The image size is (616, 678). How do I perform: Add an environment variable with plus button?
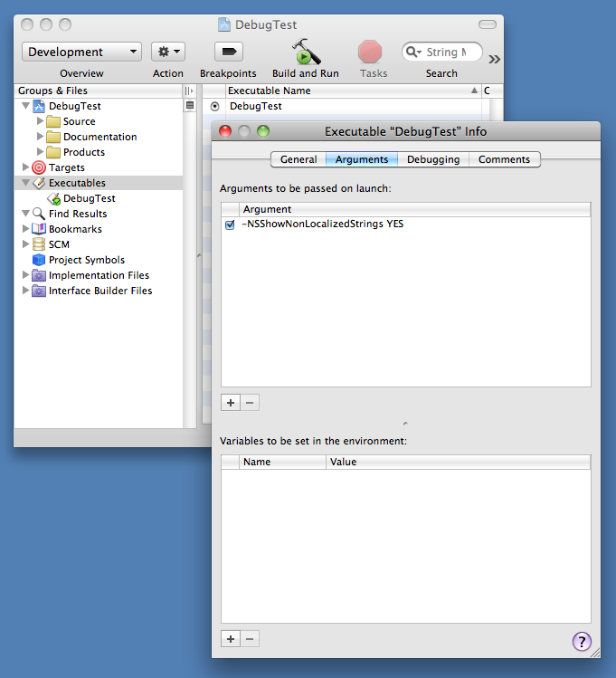click(x=231, y=638)
